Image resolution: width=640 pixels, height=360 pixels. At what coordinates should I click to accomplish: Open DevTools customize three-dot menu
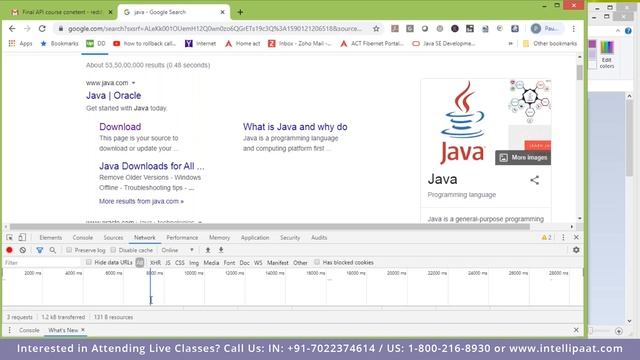click(x=563, y=237)
